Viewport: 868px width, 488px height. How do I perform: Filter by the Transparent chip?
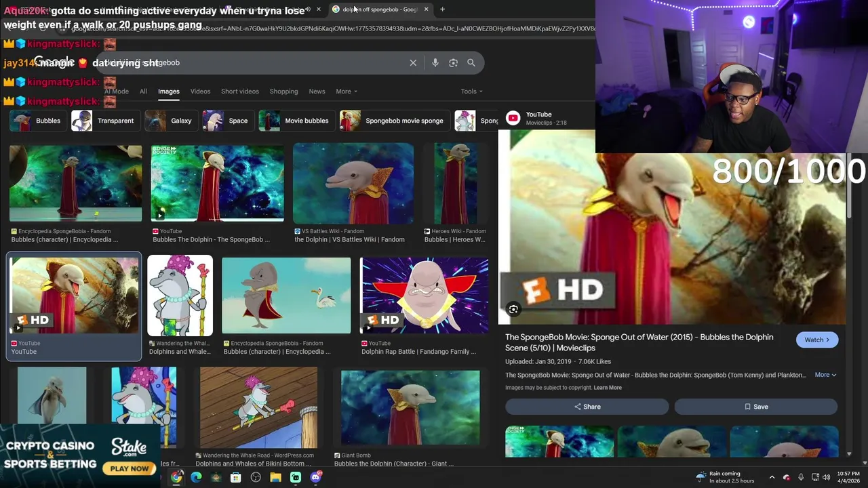[104, 121]
